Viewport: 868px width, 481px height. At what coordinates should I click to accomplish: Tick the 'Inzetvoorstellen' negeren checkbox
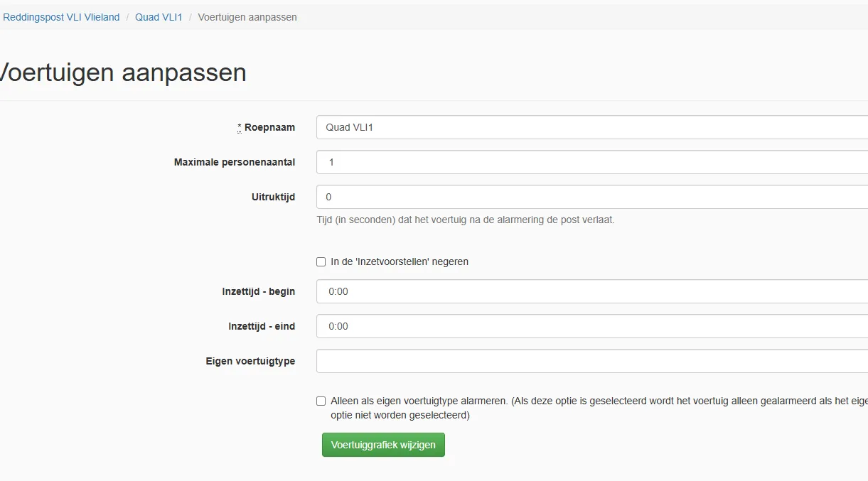click(x=321, y=262)
